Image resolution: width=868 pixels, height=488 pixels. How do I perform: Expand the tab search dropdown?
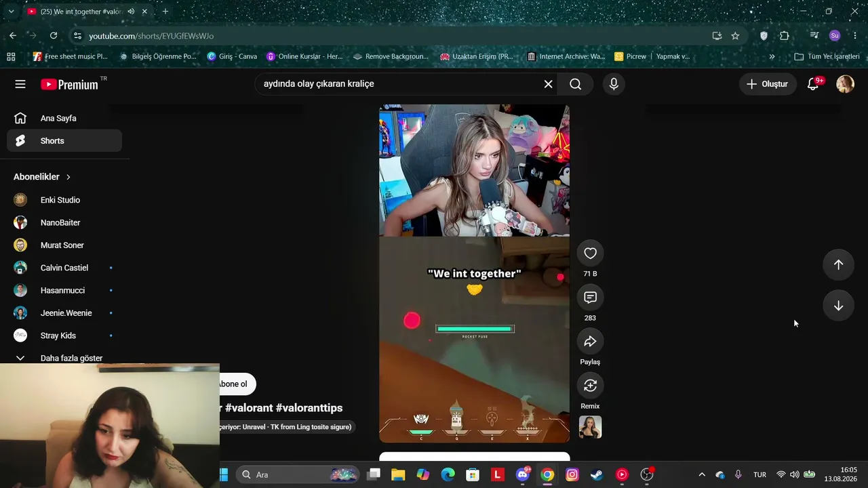[11, 12]
